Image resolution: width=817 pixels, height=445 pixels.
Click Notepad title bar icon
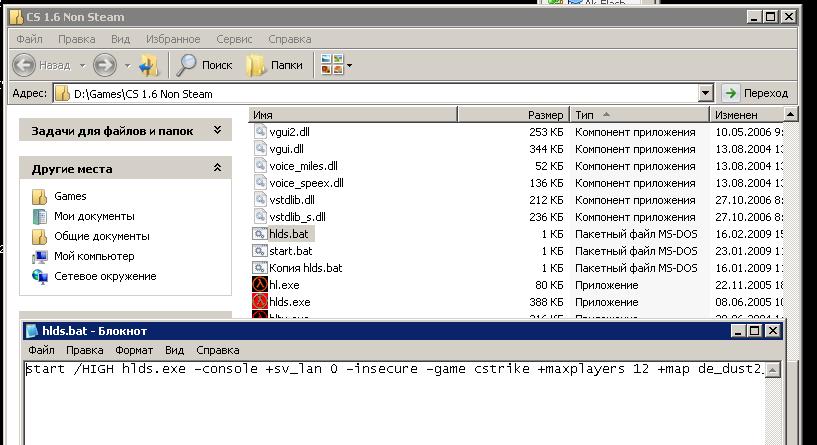click(x=32, y=331)
